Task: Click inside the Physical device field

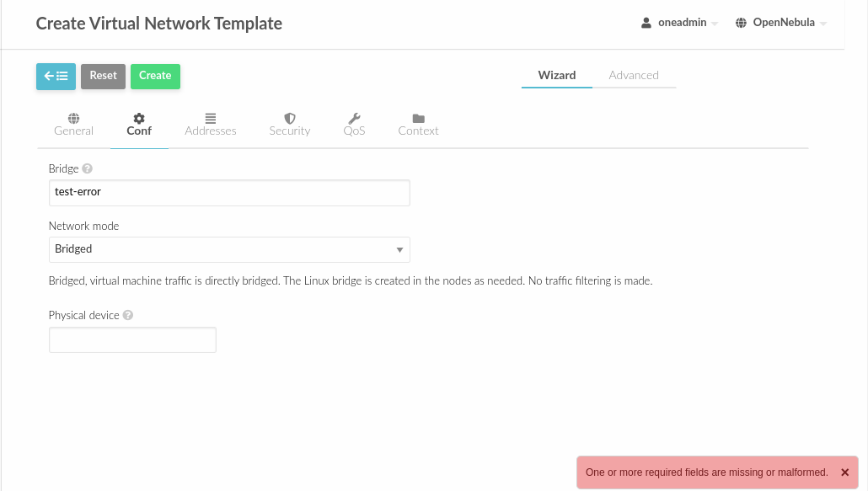Action: [x=131, y=339]
